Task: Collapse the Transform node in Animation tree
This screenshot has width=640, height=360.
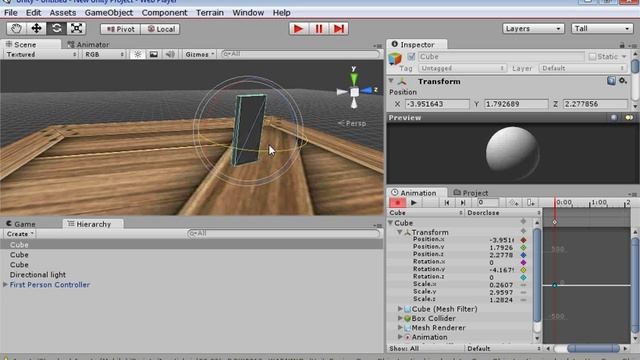Action: pyautogui.click(x=400, y=232)
